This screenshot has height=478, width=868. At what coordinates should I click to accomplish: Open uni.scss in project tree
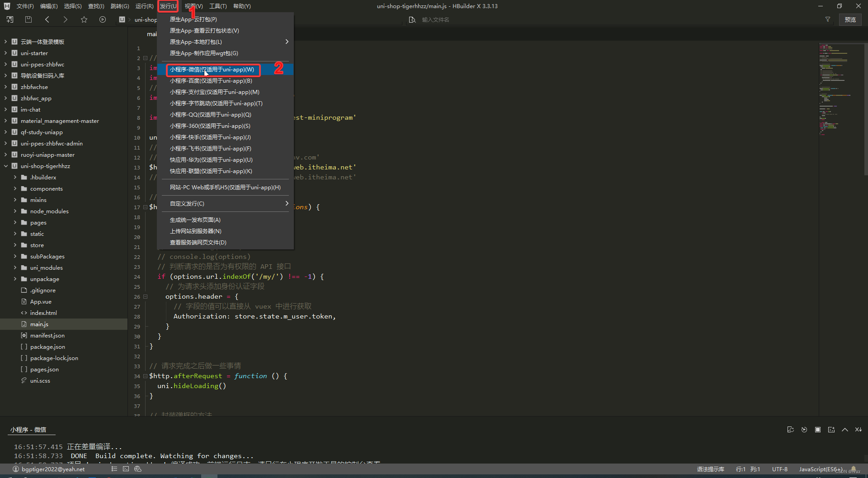point(40,380)
